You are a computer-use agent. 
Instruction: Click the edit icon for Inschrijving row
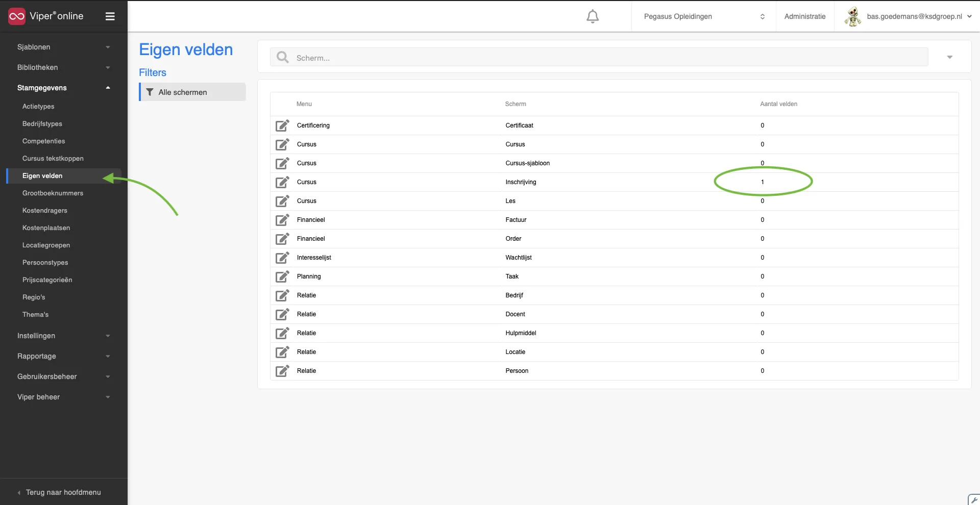[282, 182]
